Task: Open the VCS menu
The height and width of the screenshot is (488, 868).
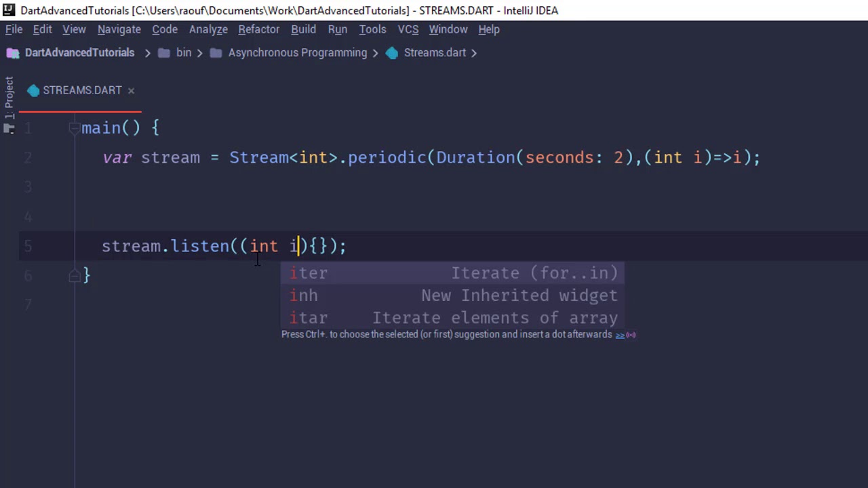Action: 408,30
